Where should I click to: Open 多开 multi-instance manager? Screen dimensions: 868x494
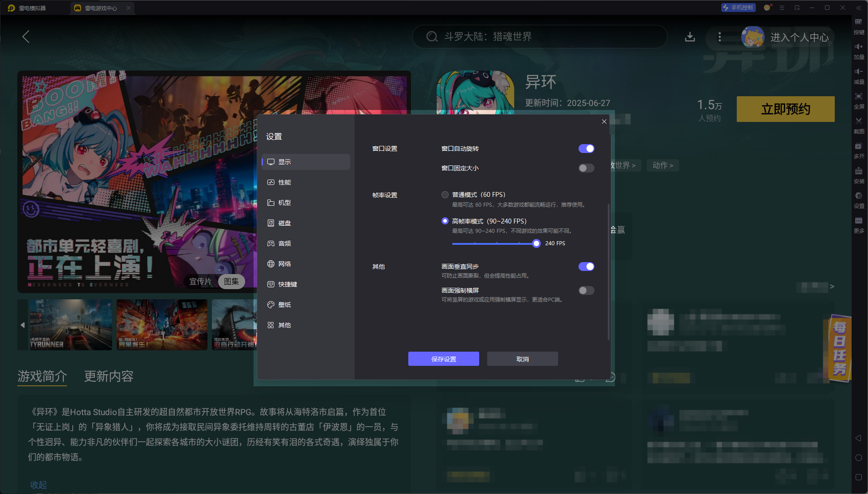click(859, 151)
